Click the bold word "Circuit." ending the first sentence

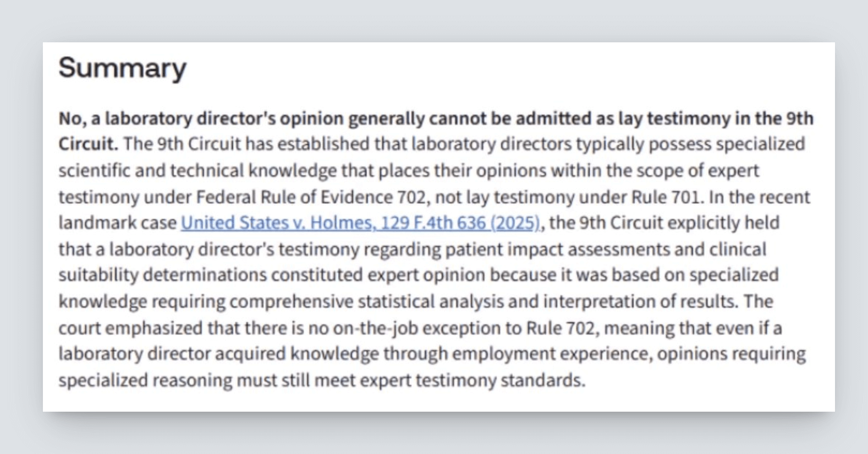[88, 145]
